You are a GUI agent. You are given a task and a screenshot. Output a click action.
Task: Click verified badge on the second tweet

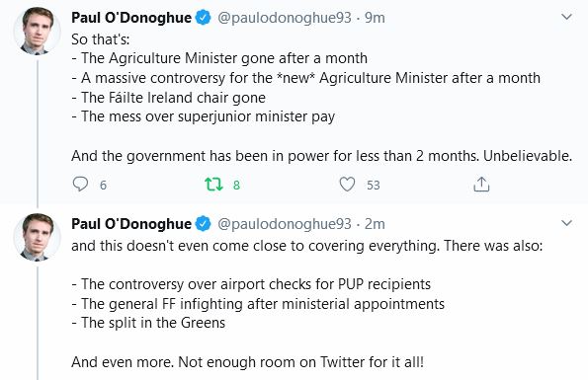[204, 224]
